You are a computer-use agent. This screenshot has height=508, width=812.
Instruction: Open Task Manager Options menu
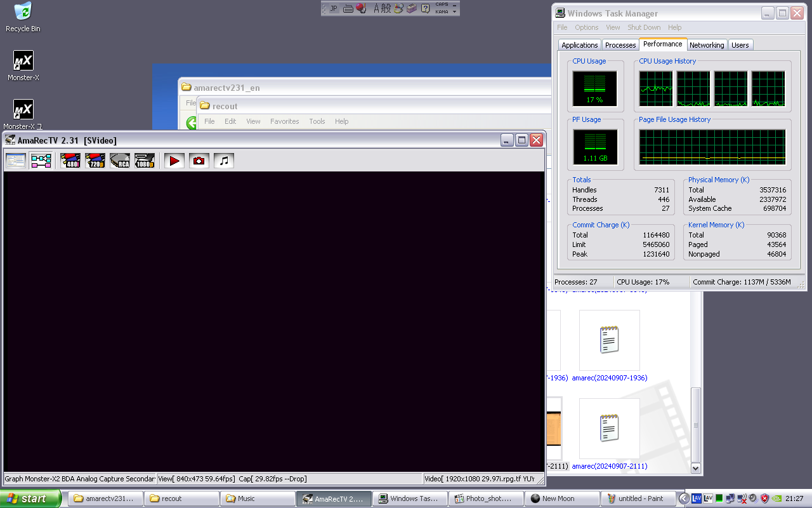click(x=587, y=27)
